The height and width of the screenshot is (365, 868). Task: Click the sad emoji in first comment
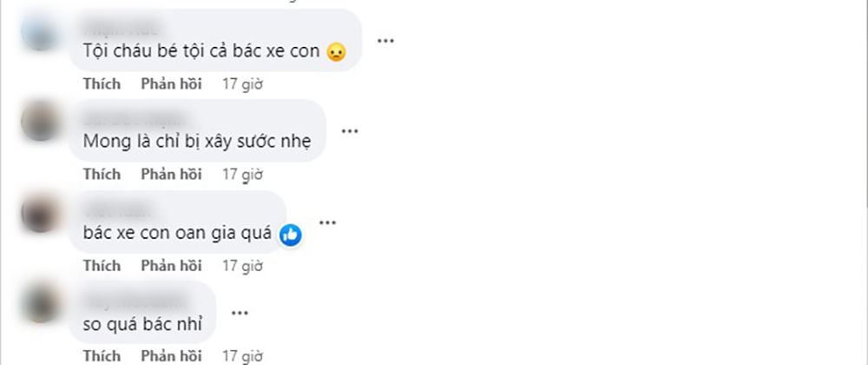point(337,52)
